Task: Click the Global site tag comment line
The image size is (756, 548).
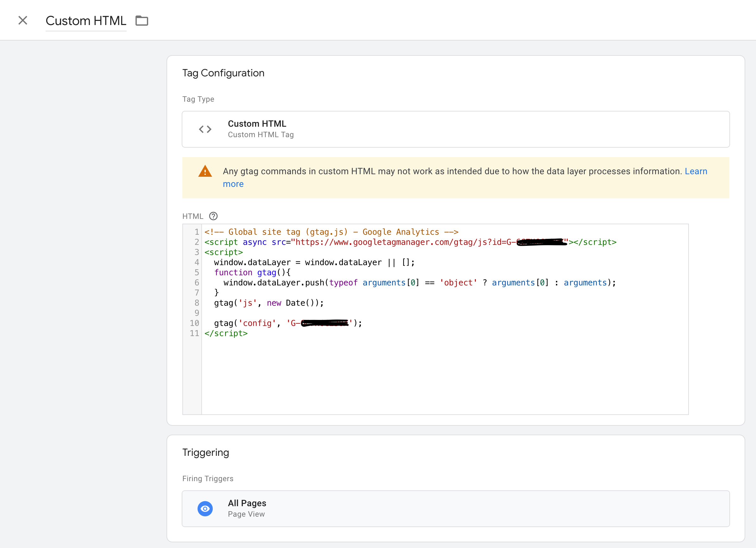Action: click(331, 232)
